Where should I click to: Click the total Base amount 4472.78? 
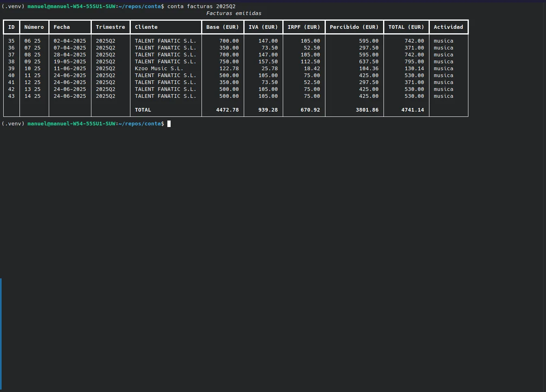pos(227,110)
